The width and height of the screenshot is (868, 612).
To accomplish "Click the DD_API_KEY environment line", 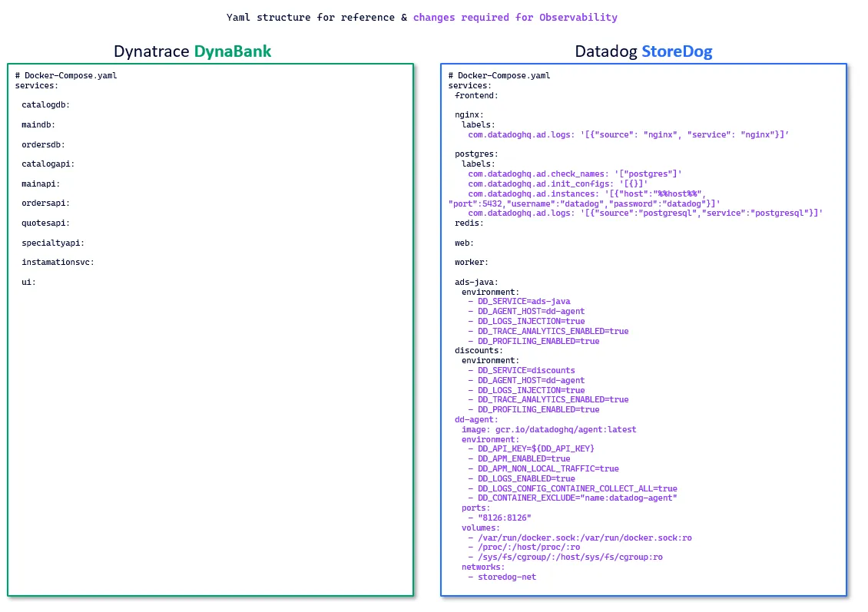I will [535, 448].
